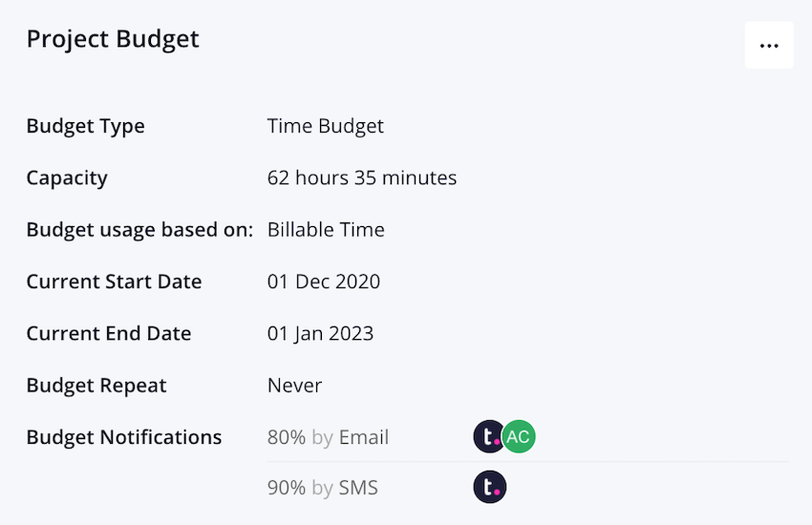The image size is (812, 525).
Task: Open the Budget Repeat option set to Never
Action: click(294, 385)
